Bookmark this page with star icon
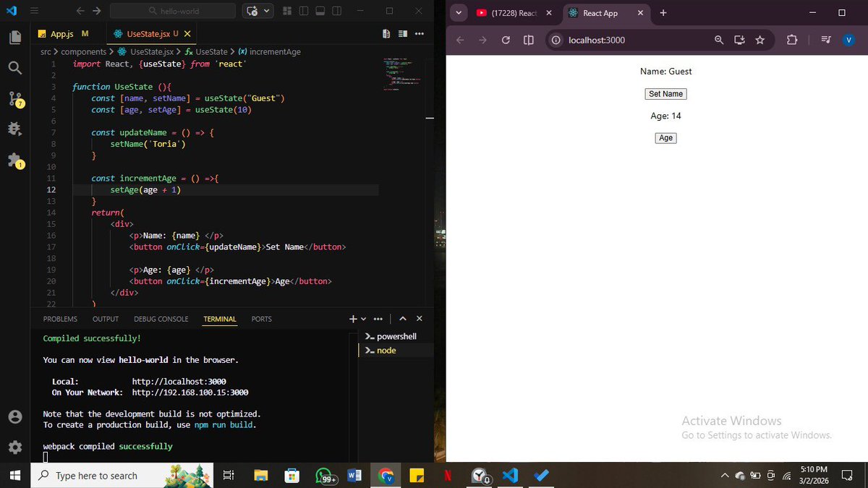 [x=759, y=40]
